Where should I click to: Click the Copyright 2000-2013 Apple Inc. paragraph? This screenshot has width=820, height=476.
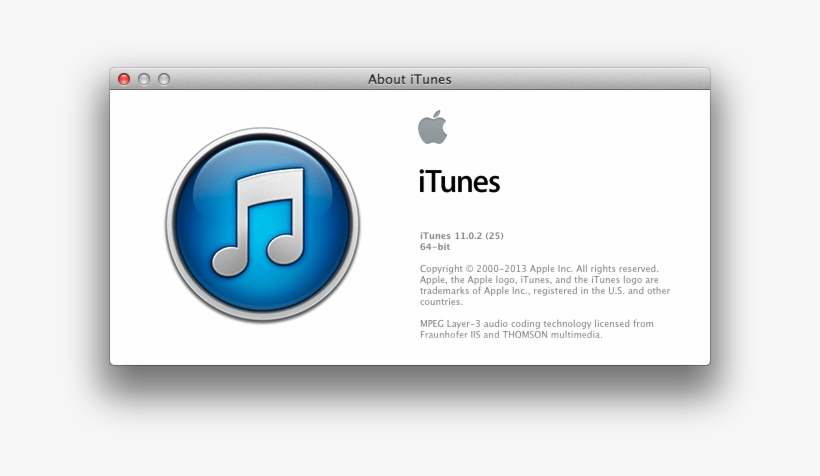(x=545, y=285)
